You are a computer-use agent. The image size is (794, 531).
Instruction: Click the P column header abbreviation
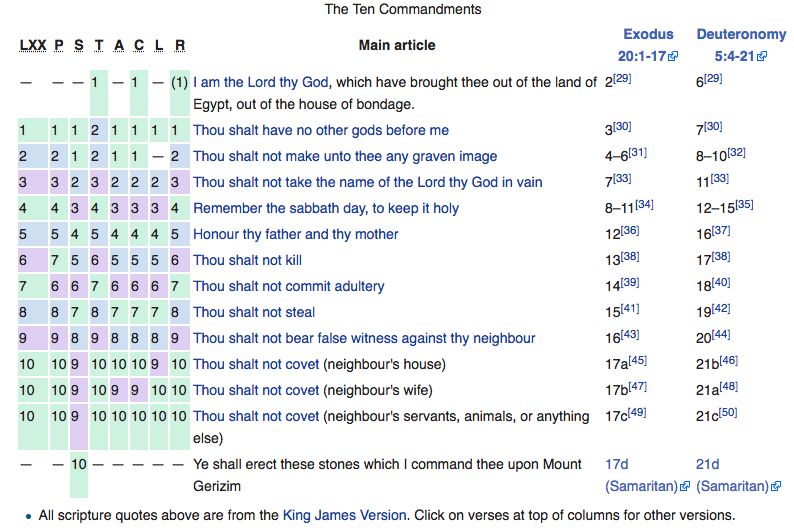pos(59,46)
